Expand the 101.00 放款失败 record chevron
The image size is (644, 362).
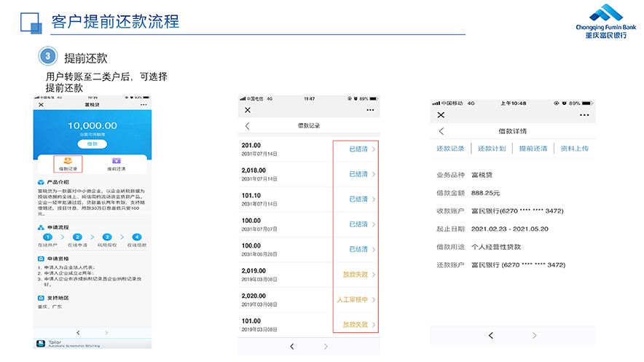pos(374,325)
